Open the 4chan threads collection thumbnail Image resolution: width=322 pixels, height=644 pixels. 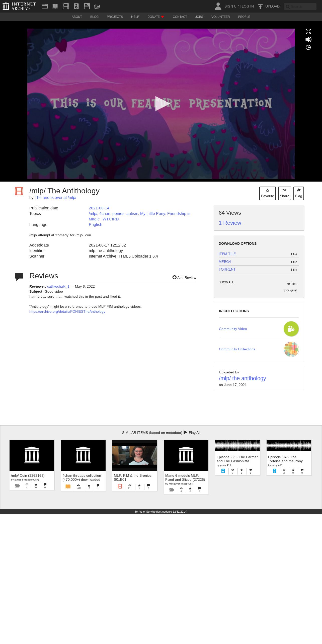pyautogui.click(x=83, y=455)
